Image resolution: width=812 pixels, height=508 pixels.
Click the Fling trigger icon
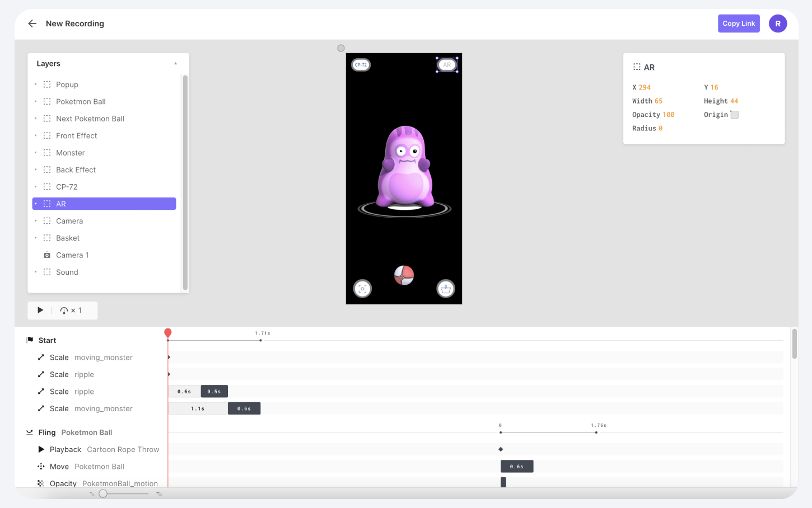pos(30,432)
